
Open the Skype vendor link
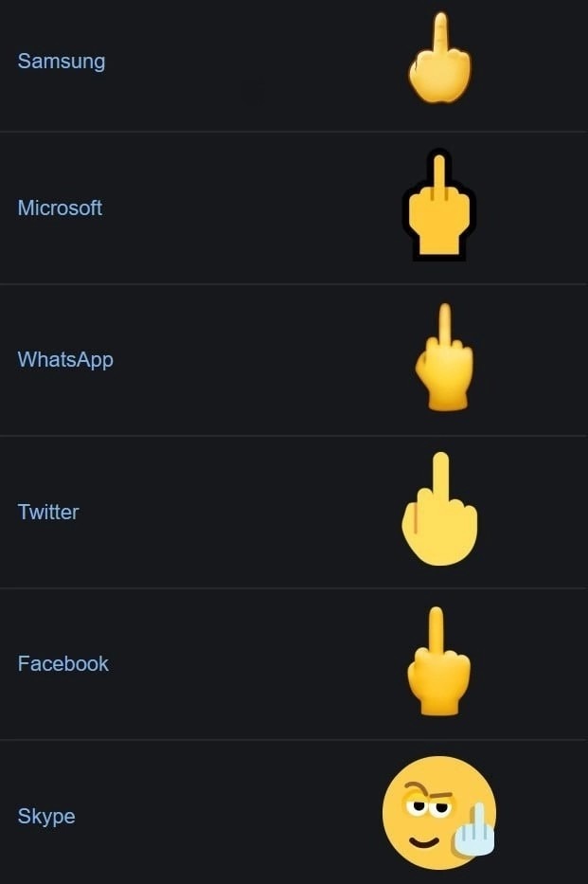[x=46, y=817]
